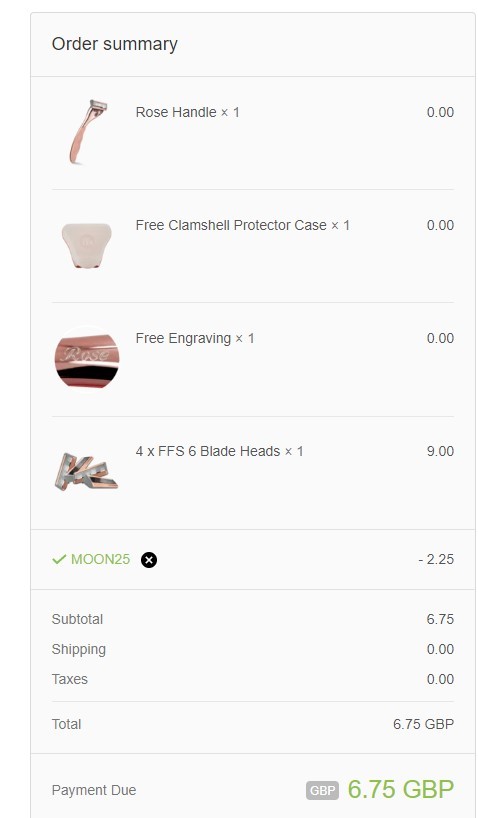Click the Shipping row label
Viewport: 478px width, 818px height.
click(x=79, y=649)
